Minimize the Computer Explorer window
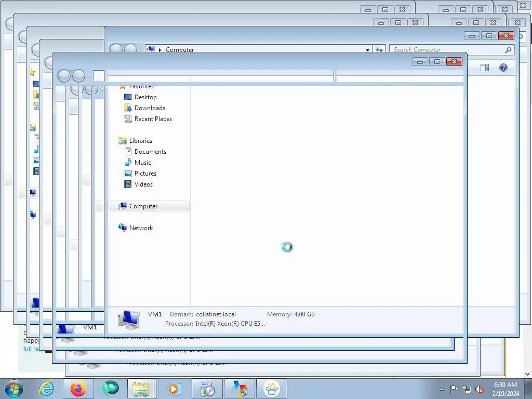This screenshot has height=399, width=532. click(x=472, y=36)
